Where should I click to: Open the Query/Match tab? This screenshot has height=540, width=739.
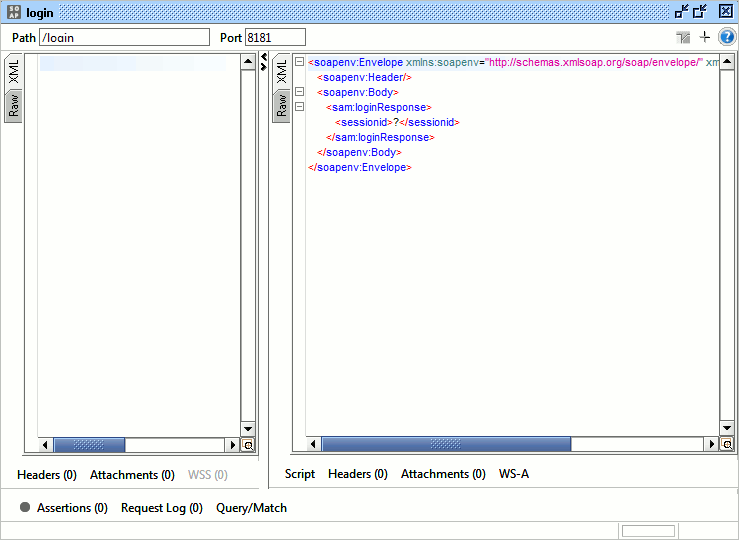click(x=251, y=507)
